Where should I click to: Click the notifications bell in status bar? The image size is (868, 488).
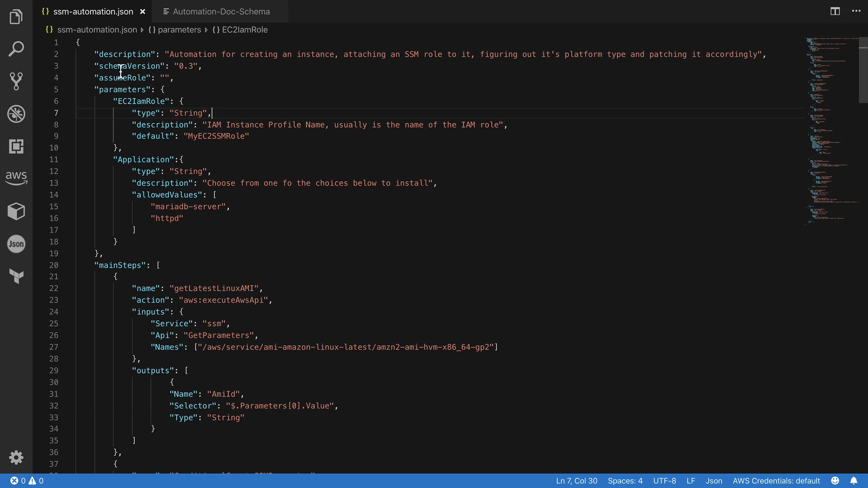click(854, 481)
